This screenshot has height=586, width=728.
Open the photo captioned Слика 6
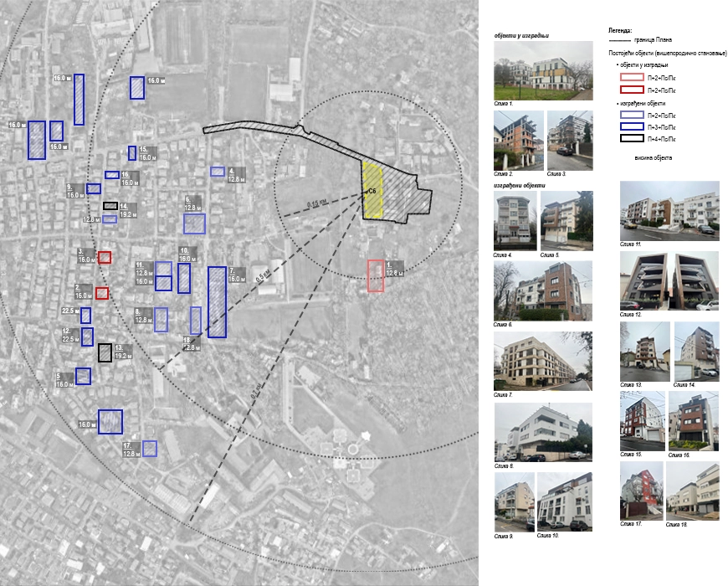click(543, 290)
